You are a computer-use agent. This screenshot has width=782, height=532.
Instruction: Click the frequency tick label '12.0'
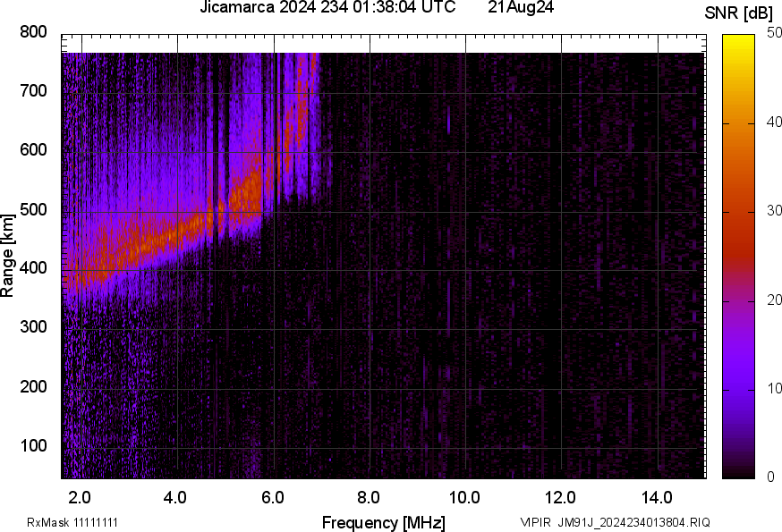click(x=560, y=498)
